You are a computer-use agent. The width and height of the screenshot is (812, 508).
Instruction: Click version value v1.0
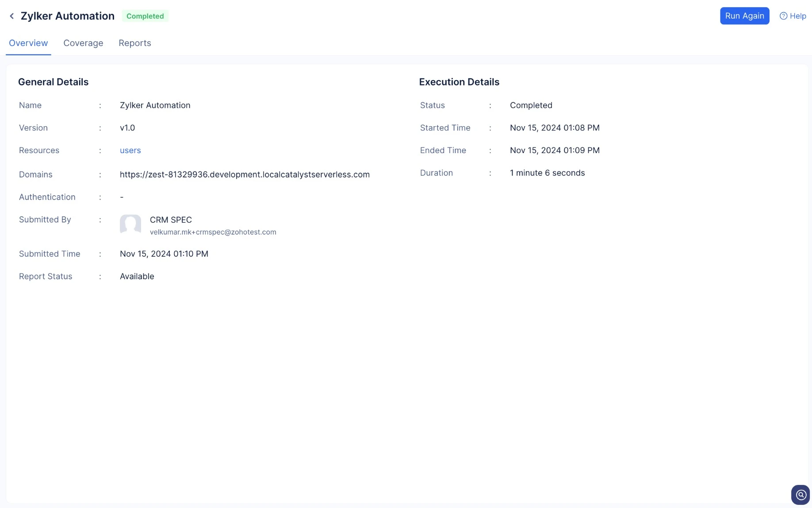pos(127,128)
